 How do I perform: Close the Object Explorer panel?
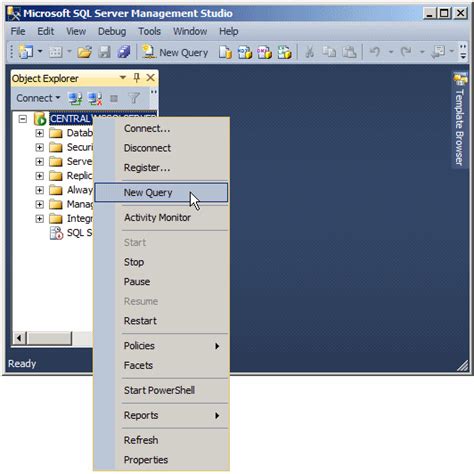pyautogui.click(x=150, y=78)
